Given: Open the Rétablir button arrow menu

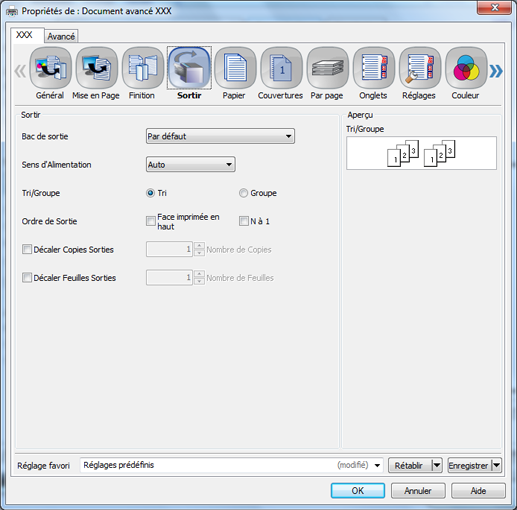Looking at the screenshot, I should [x=437, y=465].
